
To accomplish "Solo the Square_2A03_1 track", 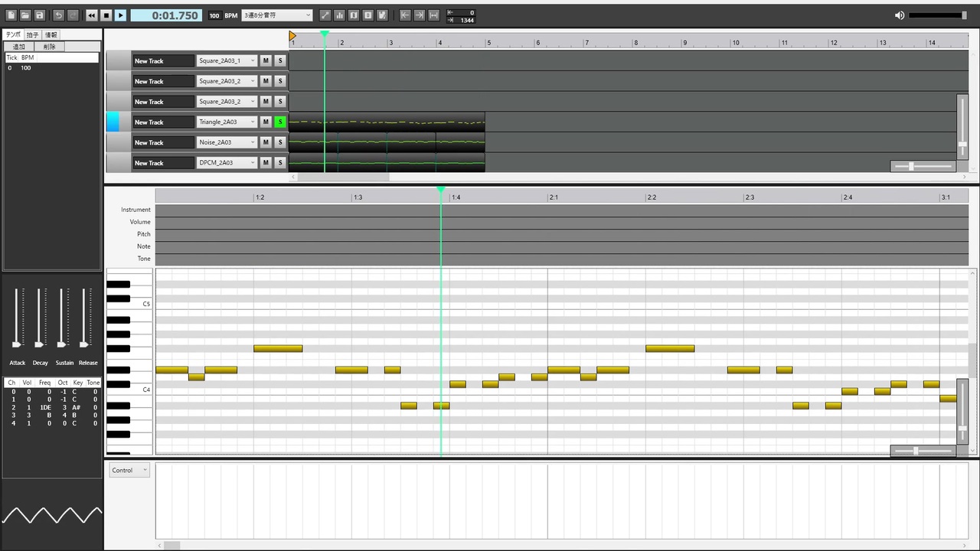I will click(x=280, y=60).
